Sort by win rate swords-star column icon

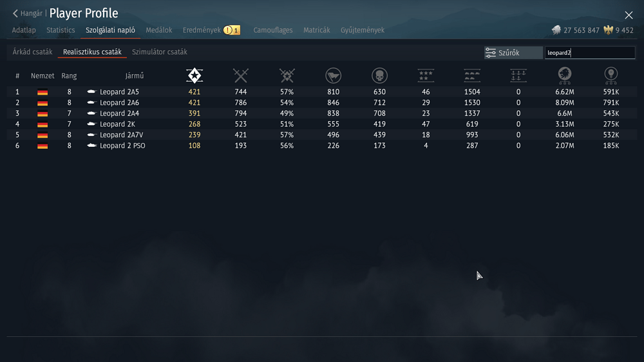tap(287, 75)
